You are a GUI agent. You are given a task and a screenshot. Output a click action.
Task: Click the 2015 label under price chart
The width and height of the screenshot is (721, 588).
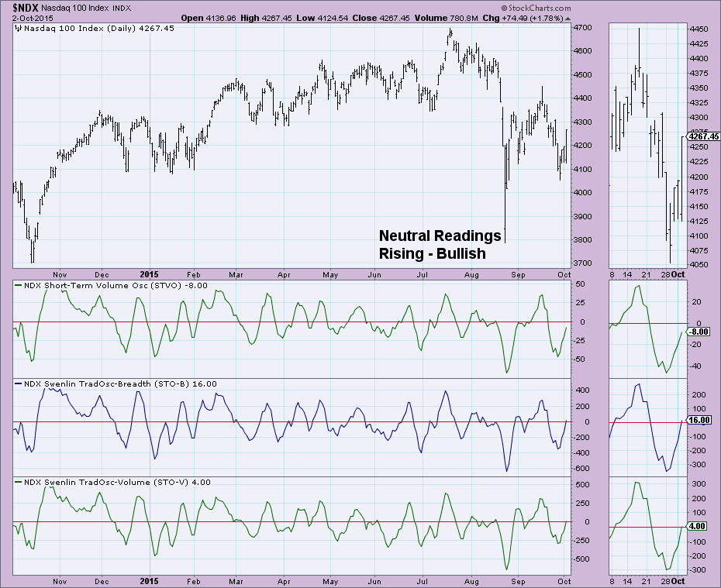149,274
